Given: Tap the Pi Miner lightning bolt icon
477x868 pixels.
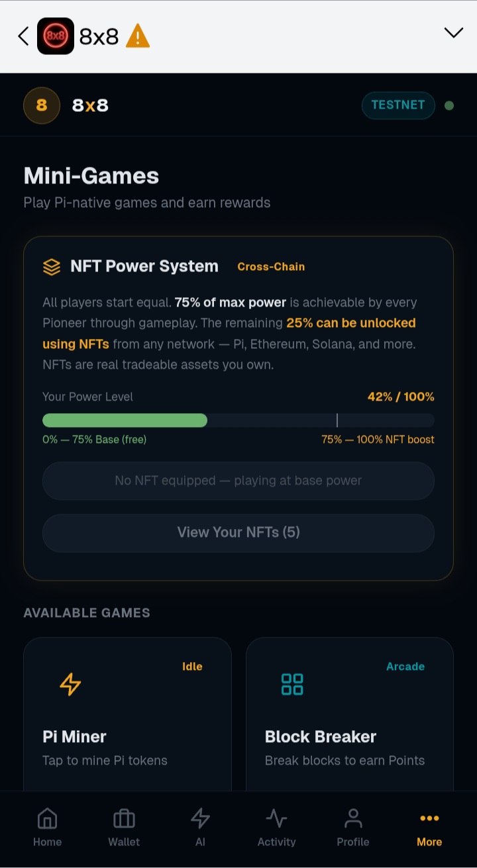Looking at the screenshot, I should pyautogui.click(x=70, y=685).
